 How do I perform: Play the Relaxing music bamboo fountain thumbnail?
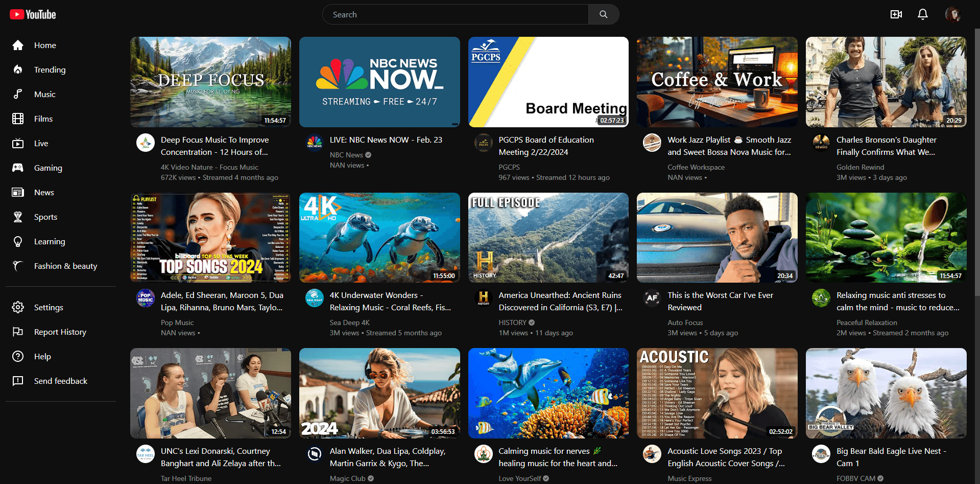pos(886,238)
